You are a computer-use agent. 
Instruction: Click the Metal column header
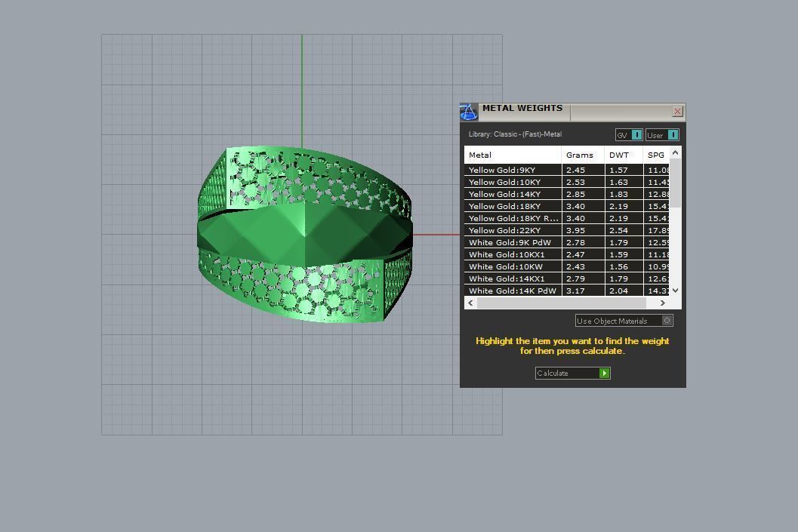[513, 155]
